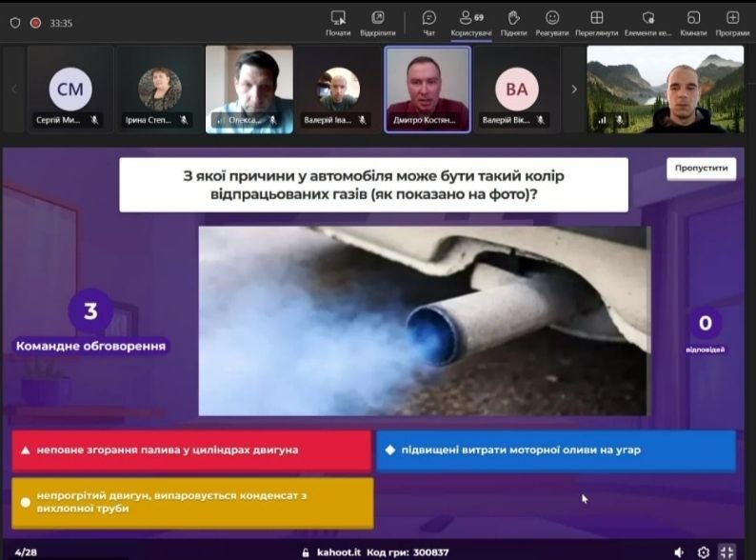Choose the blue answer about oil consumption
The image size is (756, 560).
[555, 450]
